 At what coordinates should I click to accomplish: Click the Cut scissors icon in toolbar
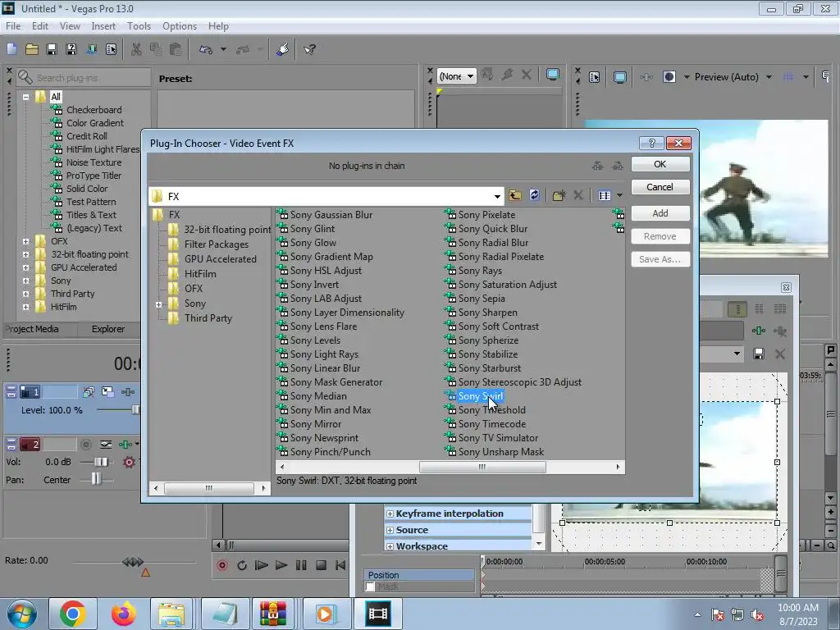click(136, 49)
